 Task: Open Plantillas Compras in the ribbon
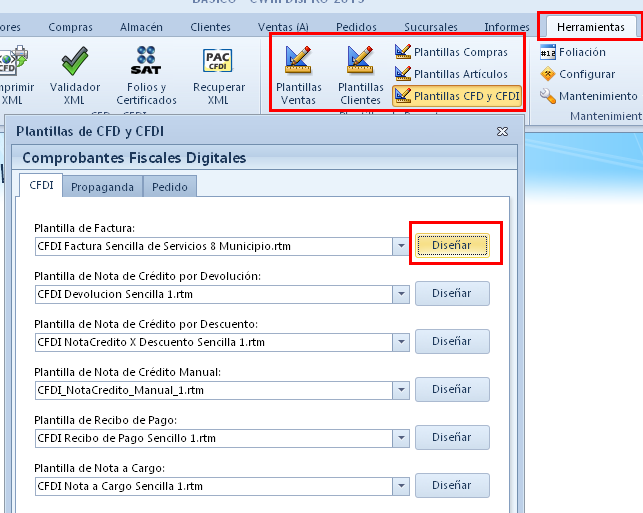coord(451,52)
